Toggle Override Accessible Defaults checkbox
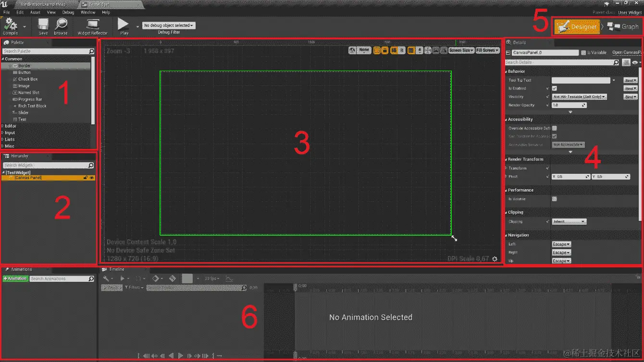Viewport: 644px width, 362px height. click(x=554, y=128)
